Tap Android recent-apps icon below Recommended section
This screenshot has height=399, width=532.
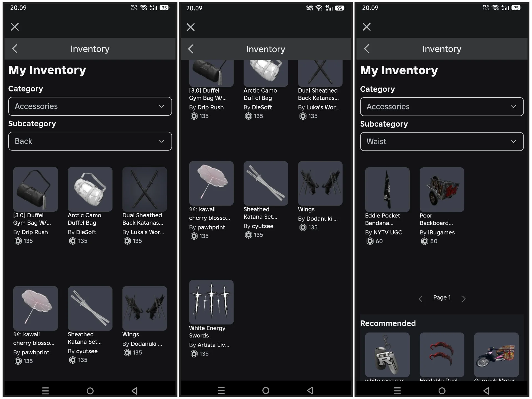point(397,391)
